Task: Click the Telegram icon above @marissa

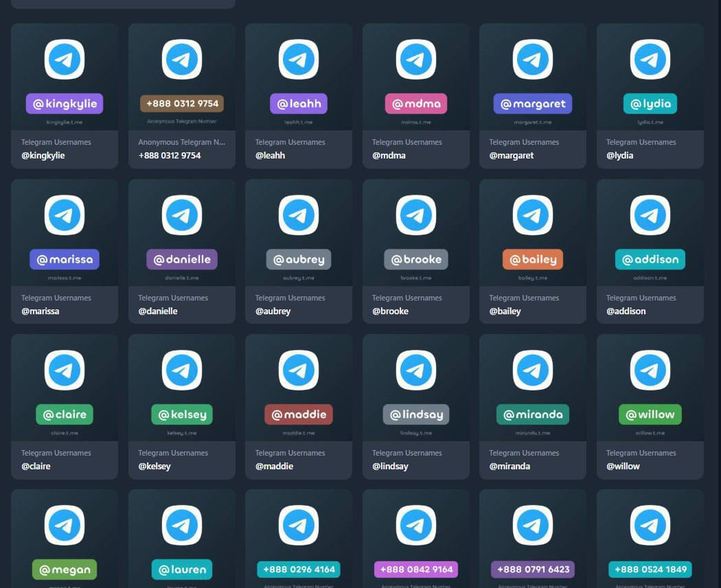Action: click(x=65, y=215)
